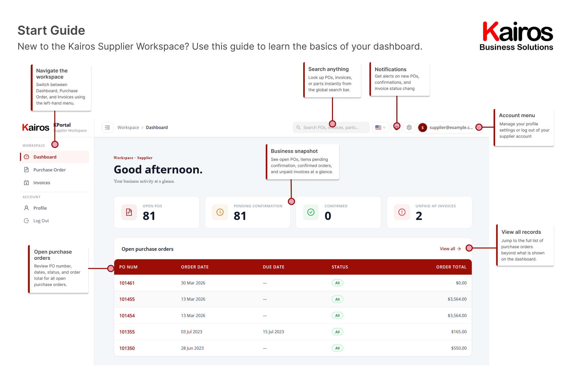The height and width of the screenshot is (374, 588).
Task: Click the All status badge for PO 101350
Action: tap(337, 348)
